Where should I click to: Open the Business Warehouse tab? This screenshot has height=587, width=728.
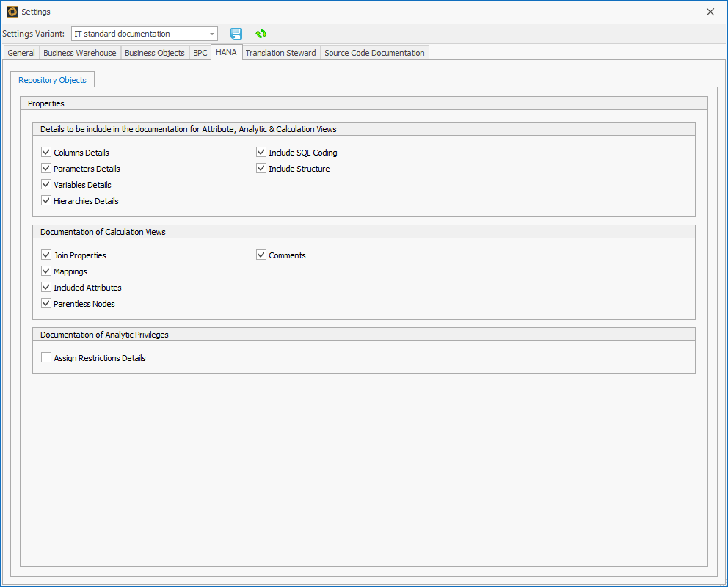tap(81, 52)
